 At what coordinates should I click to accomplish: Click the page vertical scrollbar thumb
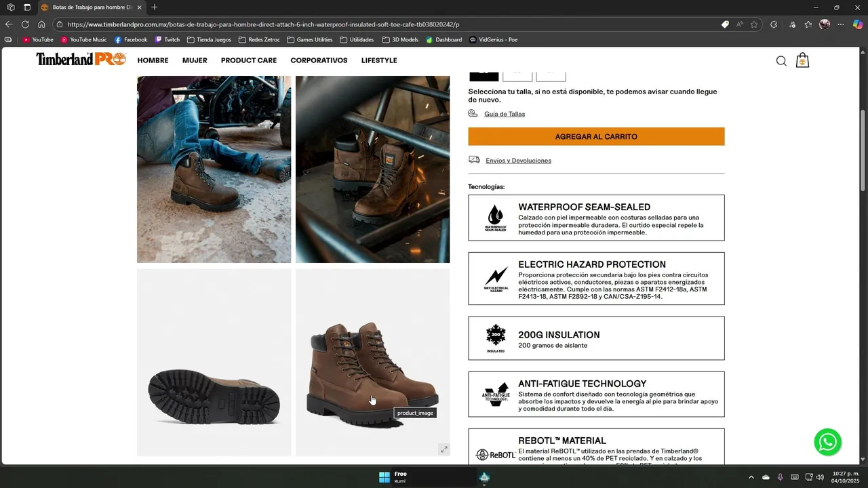863,149
